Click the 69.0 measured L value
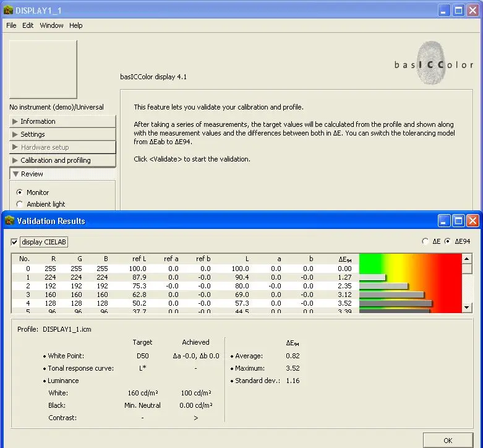Viewport: 483px width, 448px height. click(242, 295)
